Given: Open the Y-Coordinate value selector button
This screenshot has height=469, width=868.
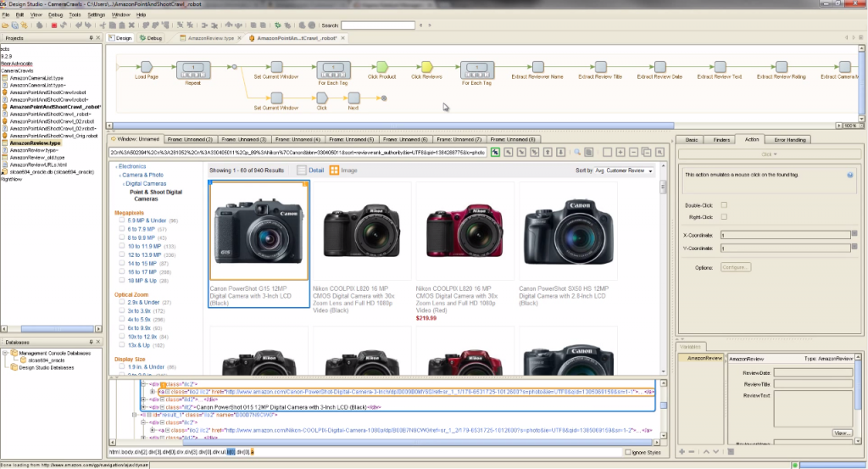Looking at the screenshot, I should (x=854, y=247).
